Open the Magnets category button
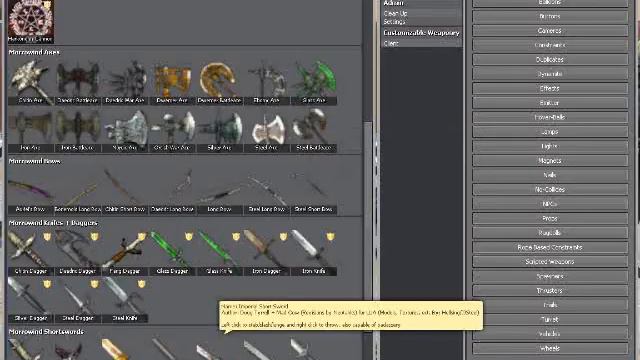The image size is (640, 360). coord(550,161)
